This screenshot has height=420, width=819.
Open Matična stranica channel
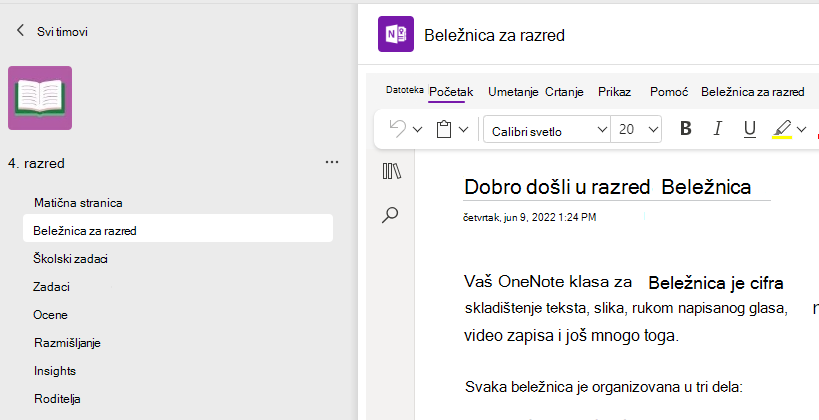(x=78, y=203)
